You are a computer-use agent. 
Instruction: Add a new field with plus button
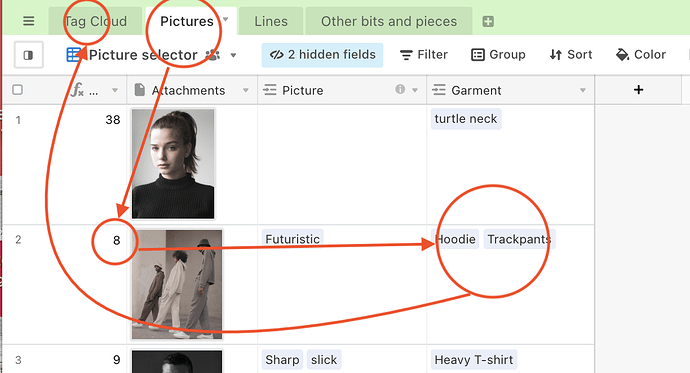[x=638, y=90]
